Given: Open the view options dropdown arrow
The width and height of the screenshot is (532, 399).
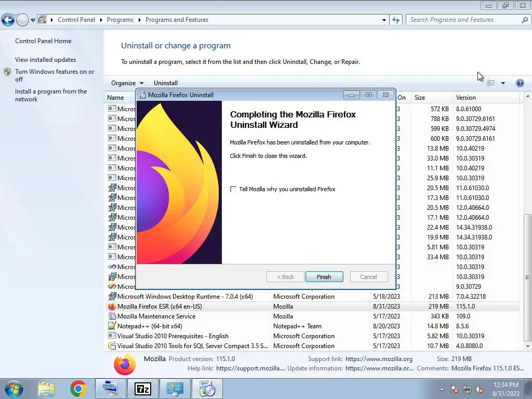Looking at the screenshot, I should (x=503, y=83).
